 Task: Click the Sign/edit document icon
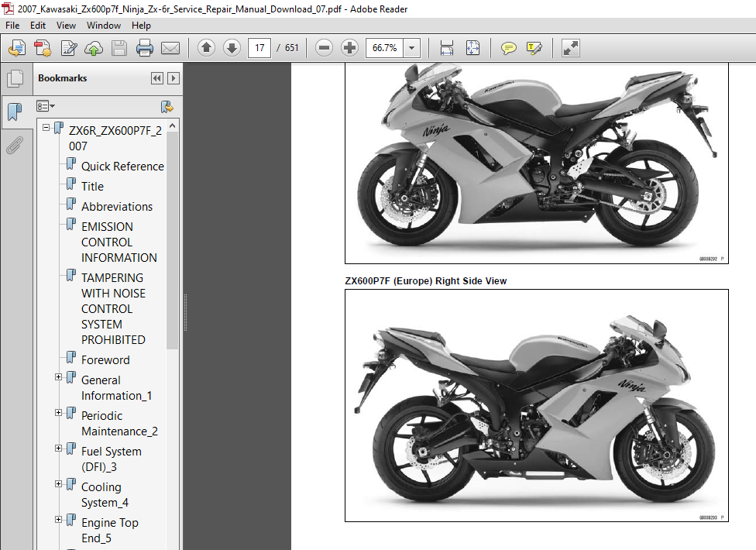(68, 48)
